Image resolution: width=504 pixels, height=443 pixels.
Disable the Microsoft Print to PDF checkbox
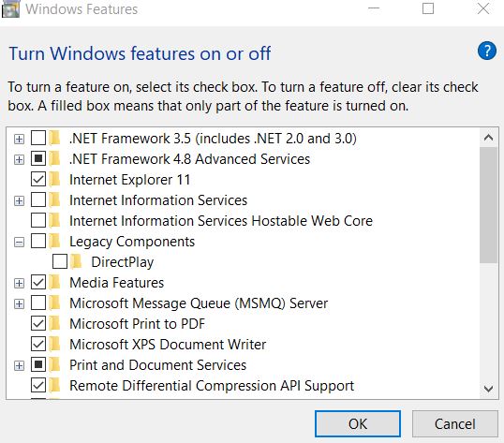[38, 323]
